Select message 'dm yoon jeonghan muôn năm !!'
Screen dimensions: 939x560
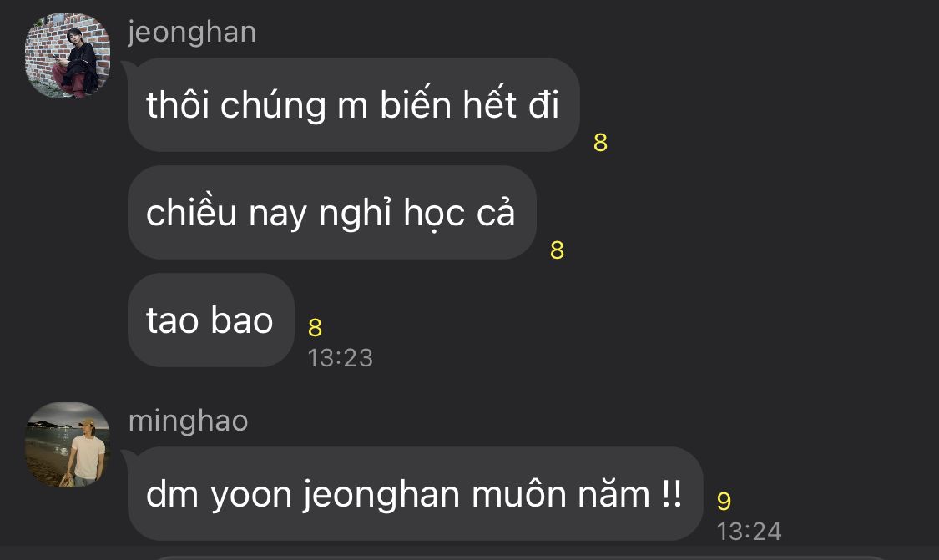pos(415,493)
